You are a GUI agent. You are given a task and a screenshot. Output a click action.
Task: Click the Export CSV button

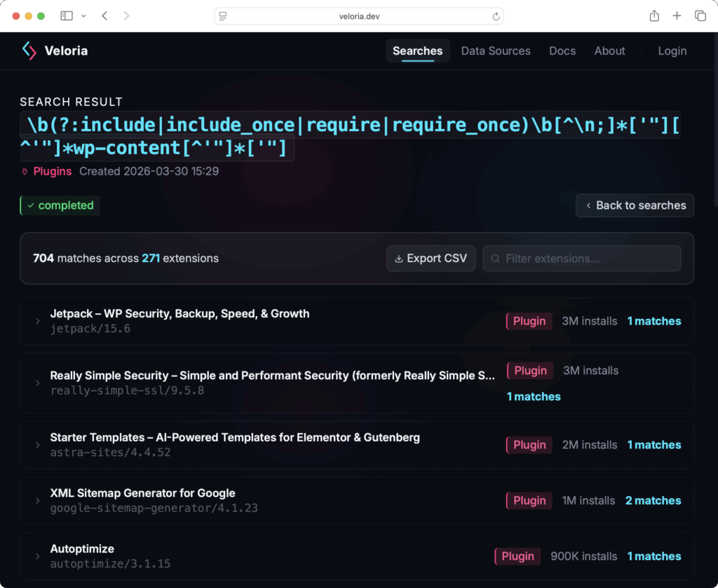click(x=431, y=259)
